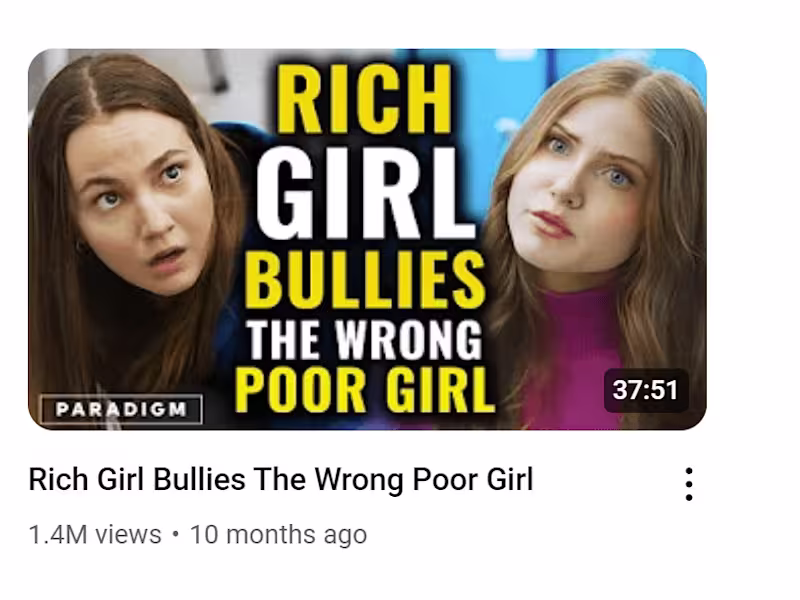This screenshot has width=800, height=600.
Task: Click the bullet separator between views and date
Action: 176,535
